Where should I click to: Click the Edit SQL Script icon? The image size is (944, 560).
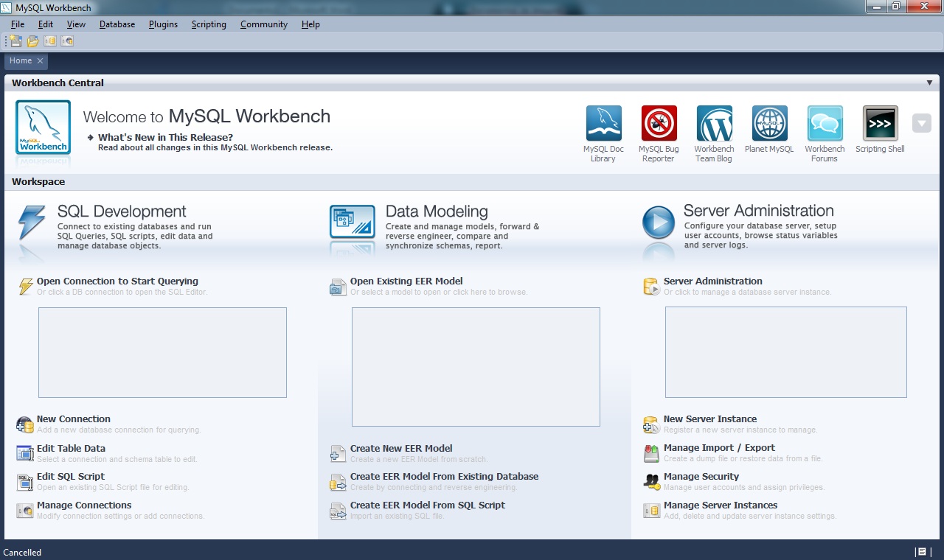[x=25, y=482]
